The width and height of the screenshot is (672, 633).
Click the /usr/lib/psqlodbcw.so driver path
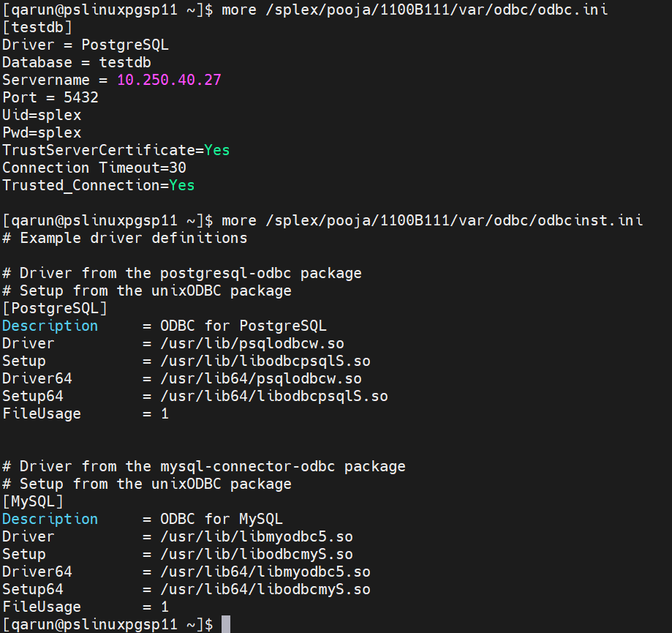tap(252, 343)
